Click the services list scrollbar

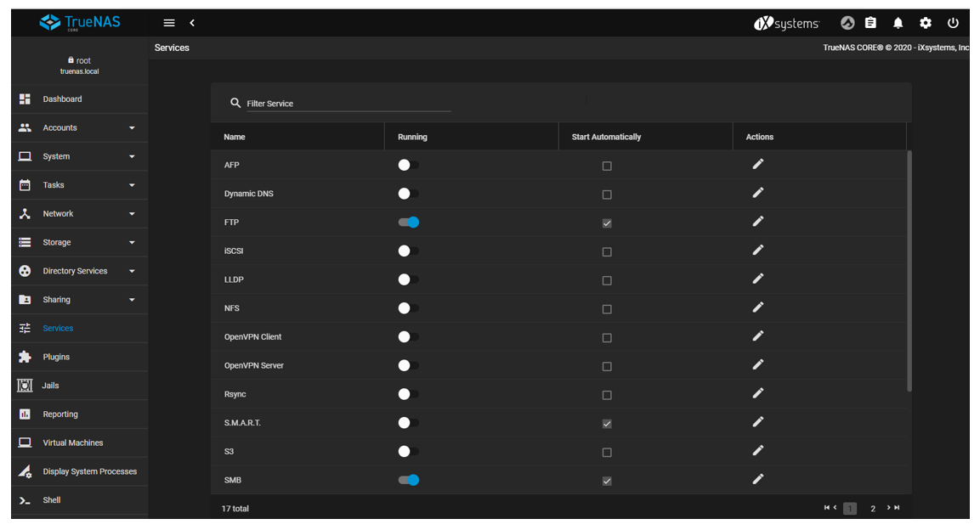point(909,271)
